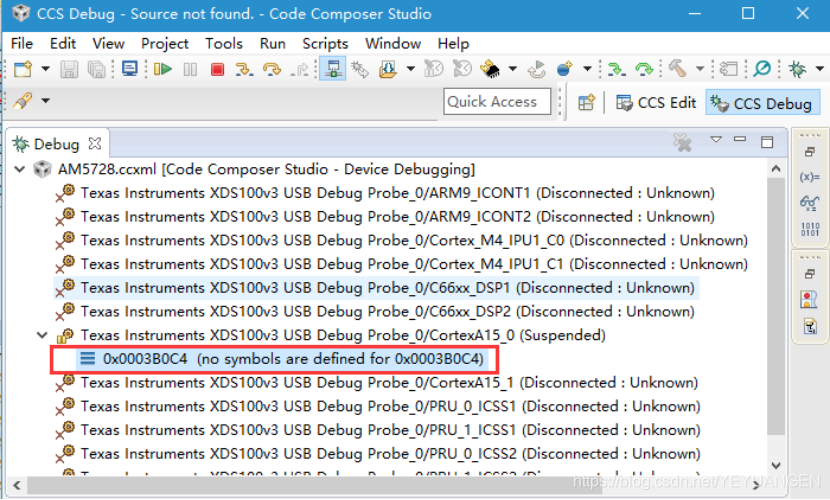
Task: Open the Debug view menu dropdown triangle
Action: click(716, 141)
